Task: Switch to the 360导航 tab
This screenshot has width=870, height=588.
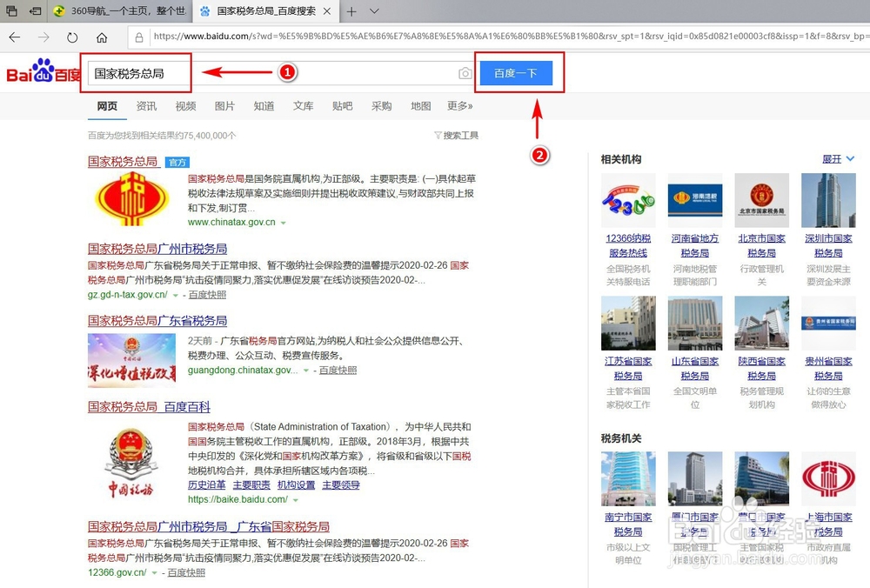Action: 119,11
